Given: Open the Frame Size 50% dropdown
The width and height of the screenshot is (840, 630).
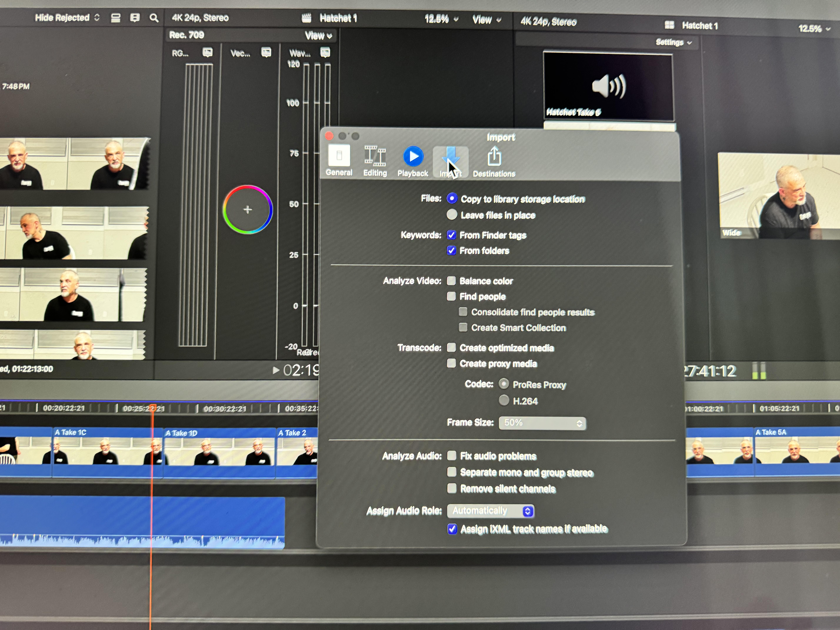Looking at the screenshot, I should [x=542, y=423].
